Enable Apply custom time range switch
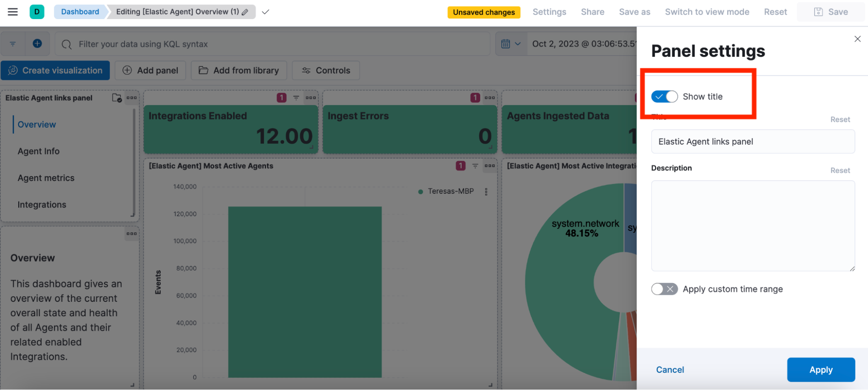Image resolution: width=868 pixels, height=390 pixels. (x=664, y=289)
